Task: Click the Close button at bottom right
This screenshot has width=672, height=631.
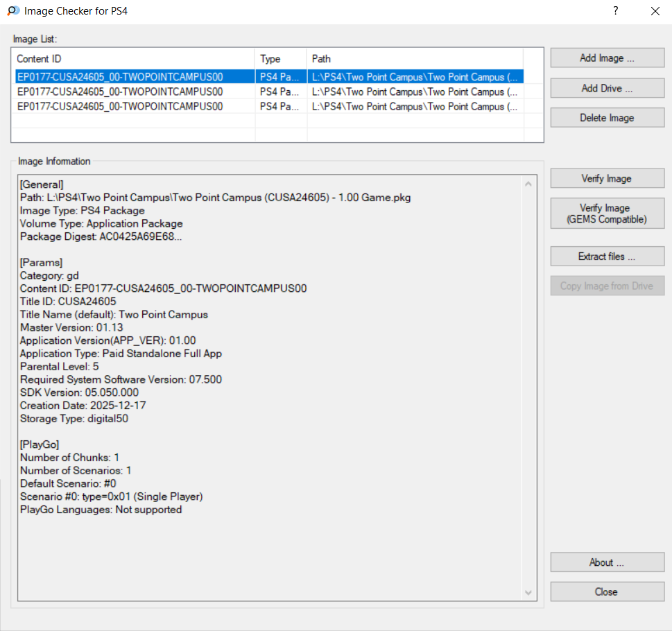Action: (x=607, y=592)
